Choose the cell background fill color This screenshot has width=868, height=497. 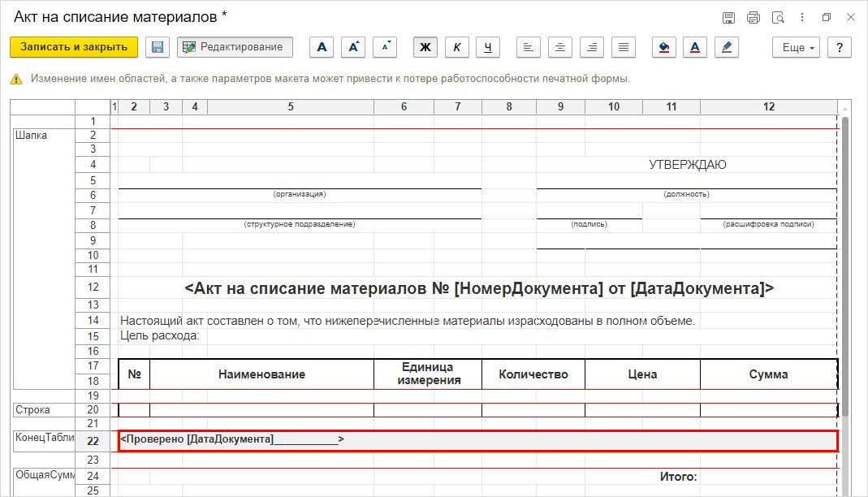point(663,47)
